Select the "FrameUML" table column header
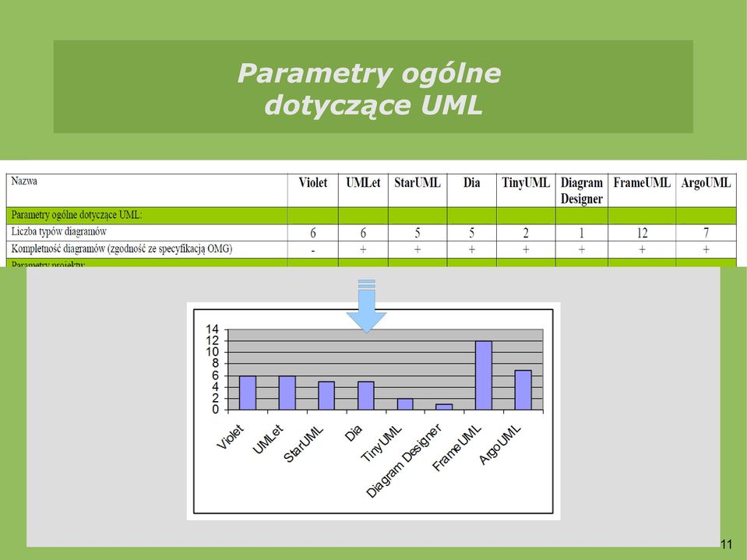This screenshot has width=747, height=560. pos(642,183)
